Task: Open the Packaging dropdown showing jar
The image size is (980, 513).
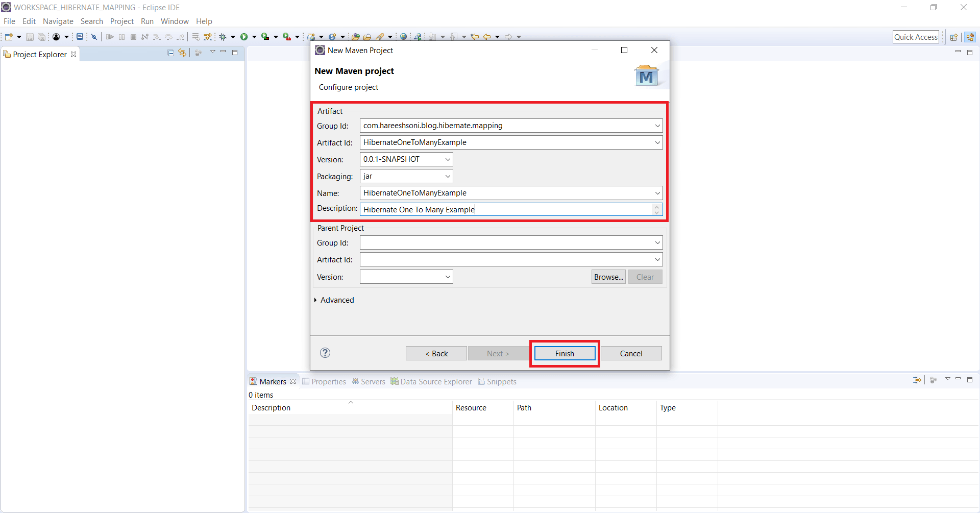Action: (448, 176)
